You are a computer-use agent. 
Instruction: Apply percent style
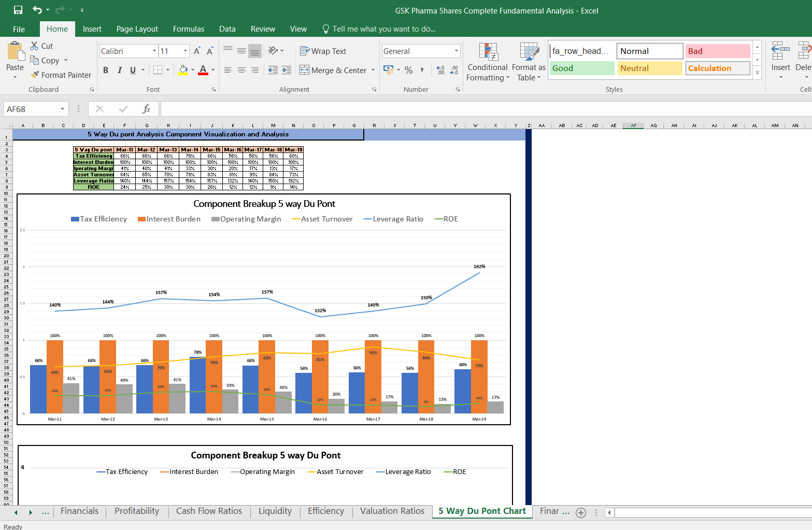click(x=409, y=70)
